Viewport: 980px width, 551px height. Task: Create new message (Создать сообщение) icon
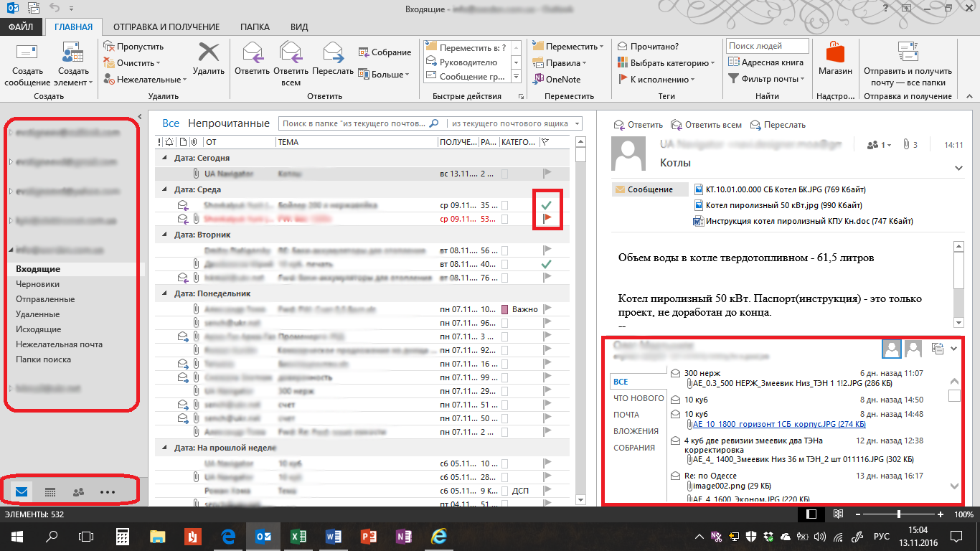tap(27, 57)
